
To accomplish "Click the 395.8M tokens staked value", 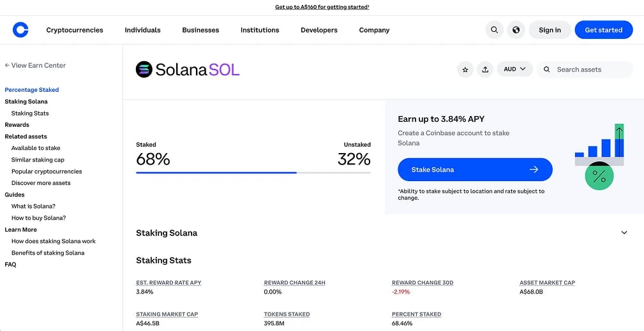I will click(274, 323).
